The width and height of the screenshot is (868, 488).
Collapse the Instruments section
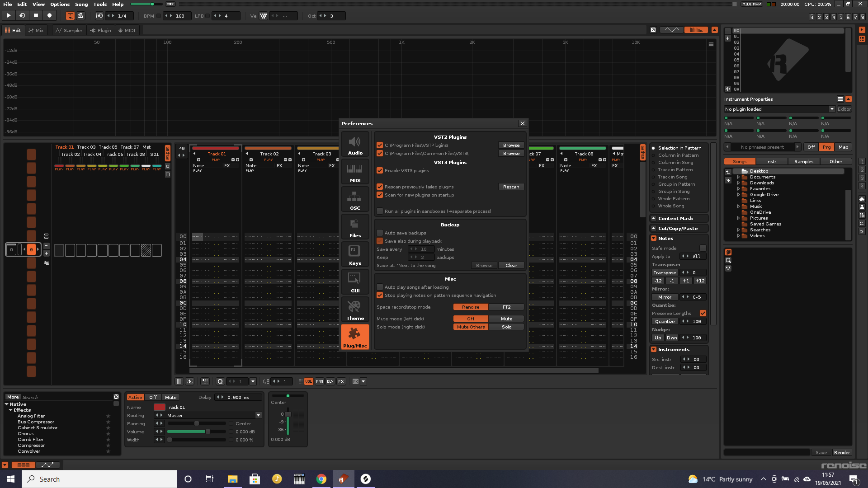click(653, 349)
